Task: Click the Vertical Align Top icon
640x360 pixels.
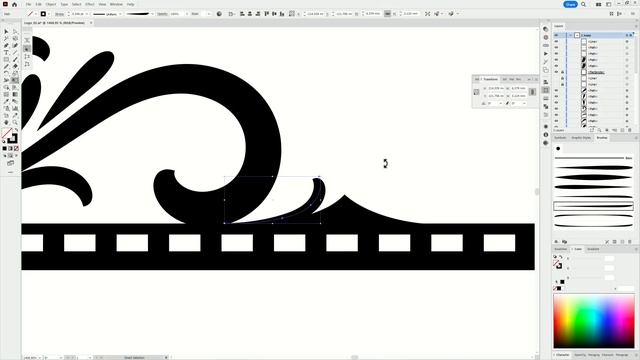Action: point(267,14)
